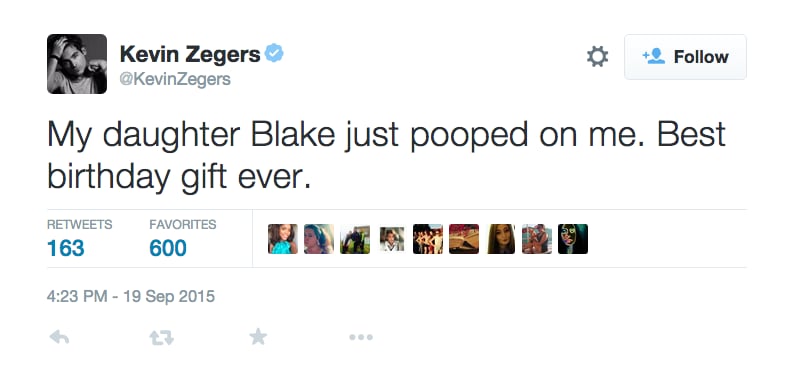Open the Kevin Zegers display name link
The image size is (793, 386).
(x=190, y=54)
